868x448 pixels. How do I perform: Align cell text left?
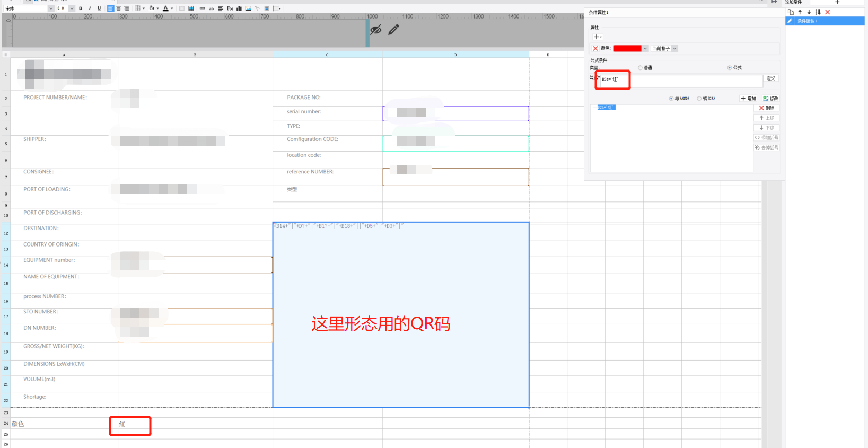110,8
